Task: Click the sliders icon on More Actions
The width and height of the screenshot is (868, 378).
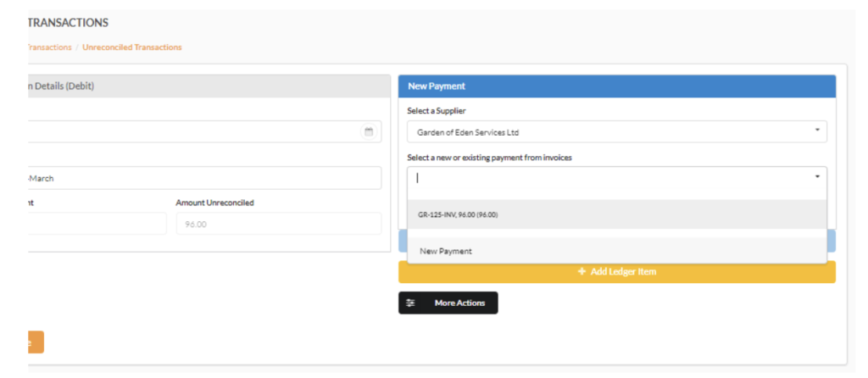Action: pos(411,303)
